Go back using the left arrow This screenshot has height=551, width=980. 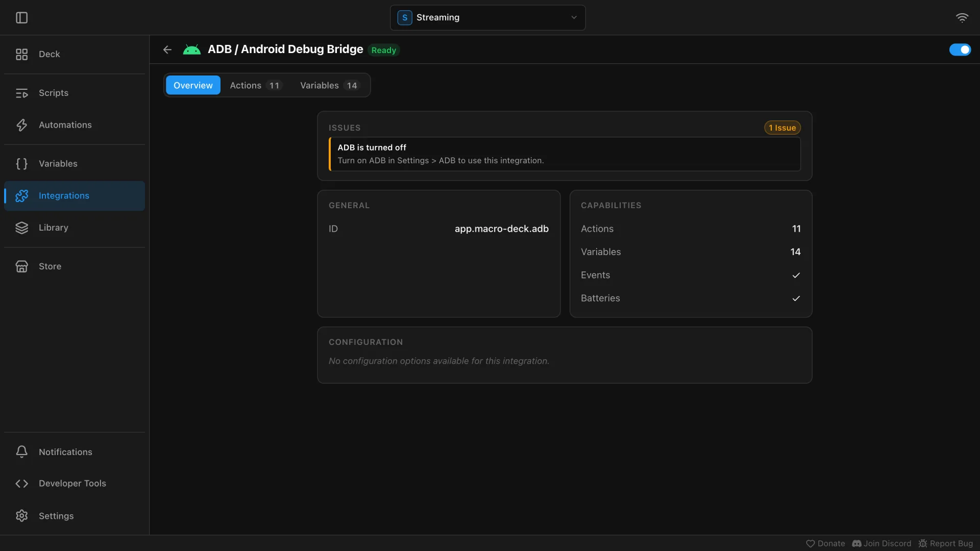pyautogui.click(x=167, y=49)
